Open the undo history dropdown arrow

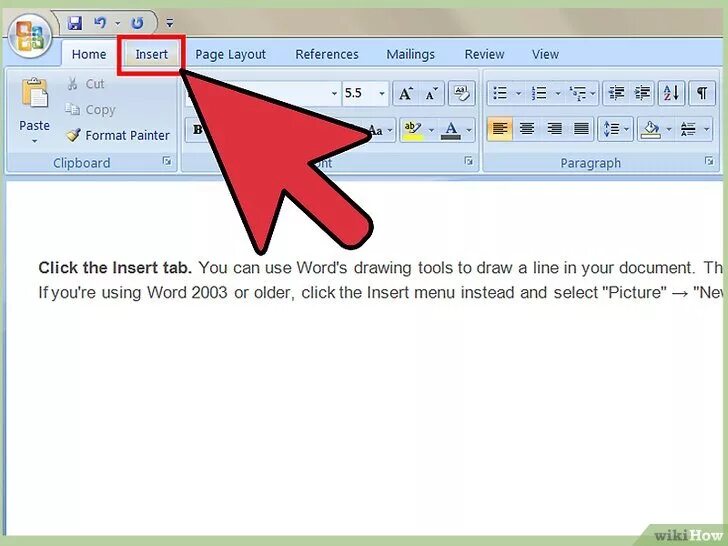coord(117,23)
